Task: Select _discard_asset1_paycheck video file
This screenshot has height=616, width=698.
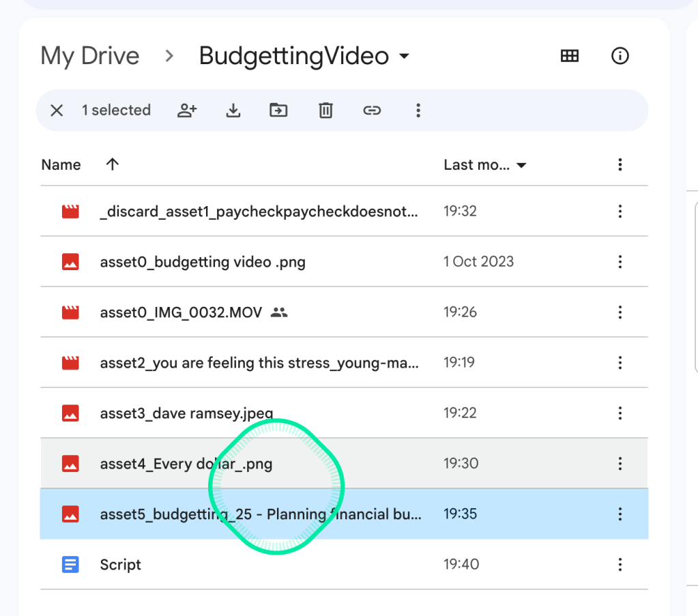Action: (x=344, y=211)
